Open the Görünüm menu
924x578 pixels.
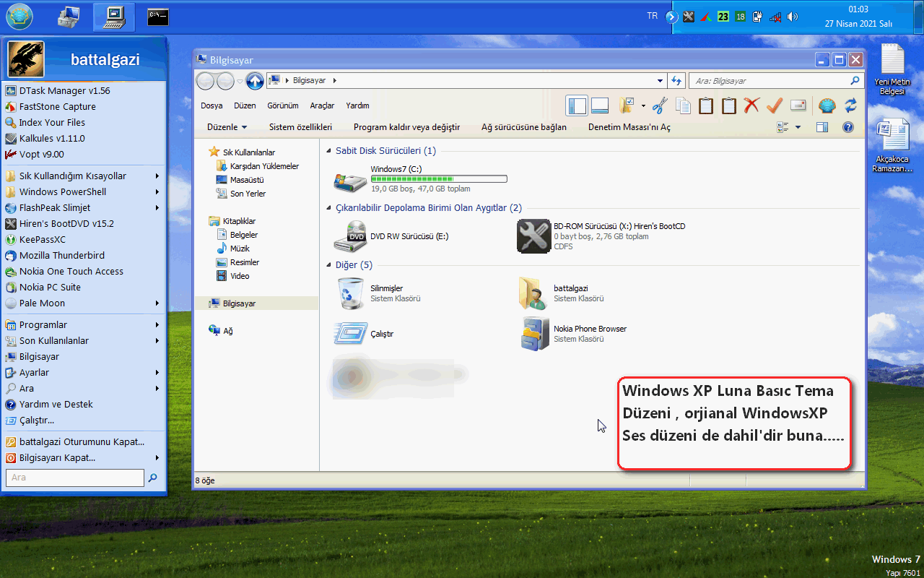tap(283, 105)
